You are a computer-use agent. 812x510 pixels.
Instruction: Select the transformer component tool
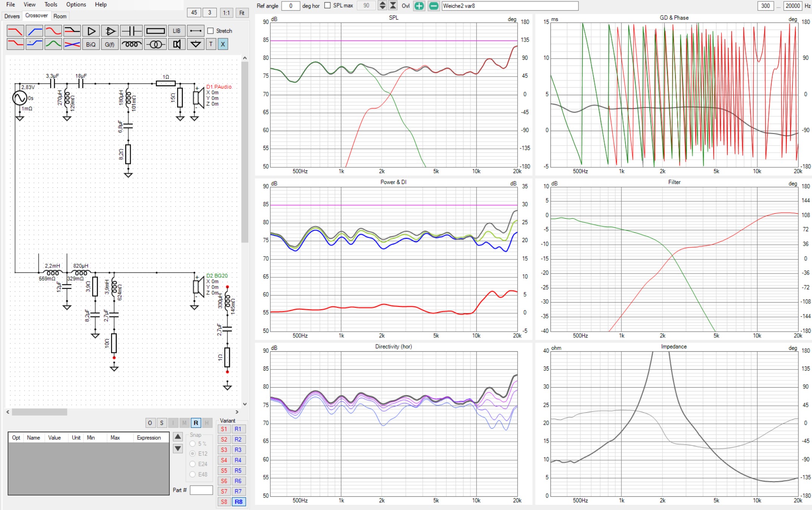tap(155, 45)
